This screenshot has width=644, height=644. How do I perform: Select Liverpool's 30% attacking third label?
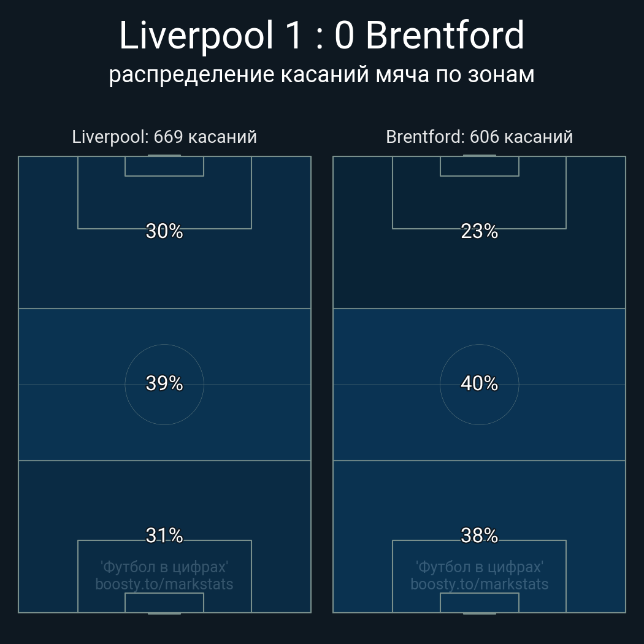(164, 231)
